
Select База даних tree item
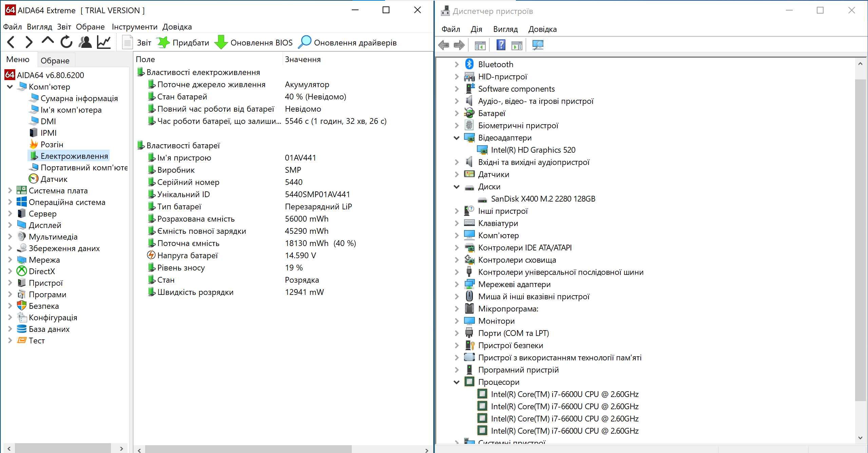click(x=43, y=329)
